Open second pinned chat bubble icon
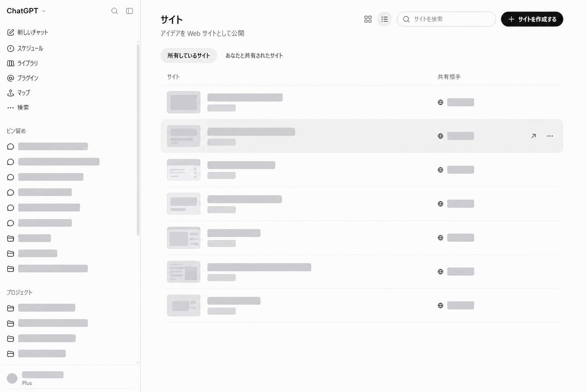This screenshot has height=392, width=587. point(11,162)
